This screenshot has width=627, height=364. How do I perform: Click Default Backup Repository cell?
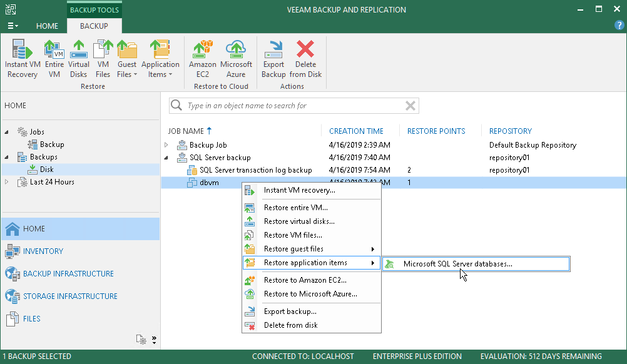[533, 144]
